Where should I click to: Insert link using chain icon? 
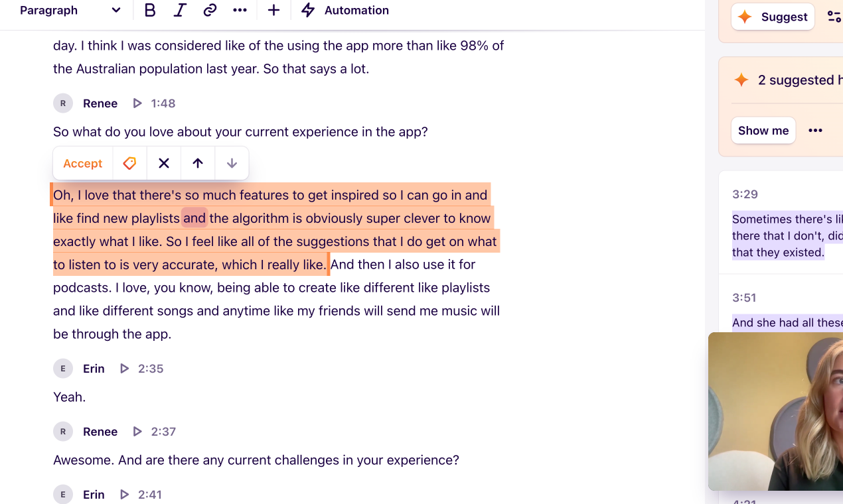tap(210, 11)
